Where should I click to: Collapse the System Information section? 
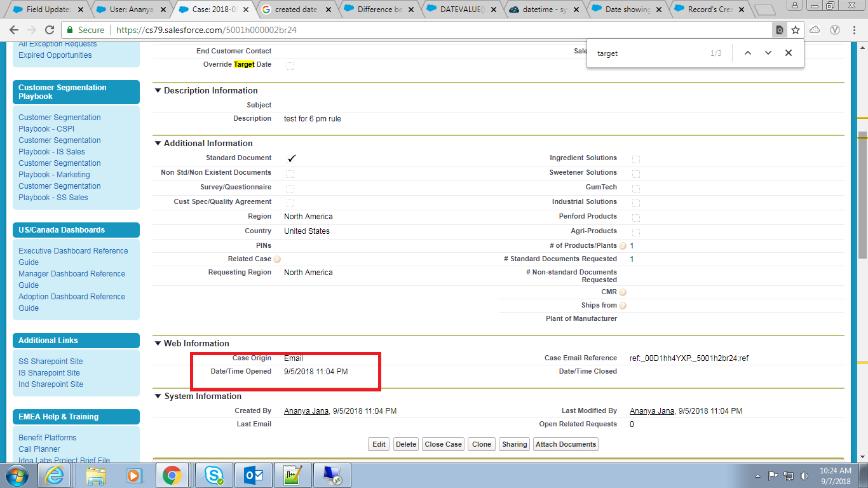coord(158,396)
